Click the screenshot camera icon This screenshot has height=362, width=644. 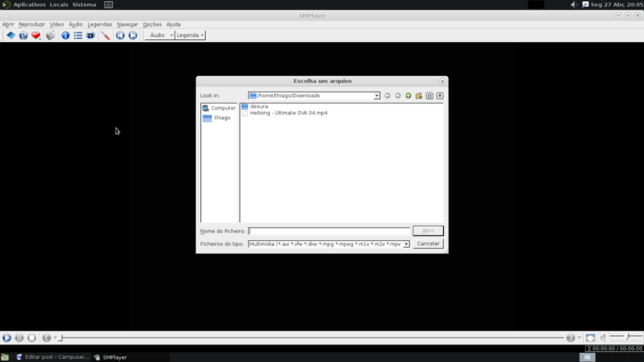[50, 36]
